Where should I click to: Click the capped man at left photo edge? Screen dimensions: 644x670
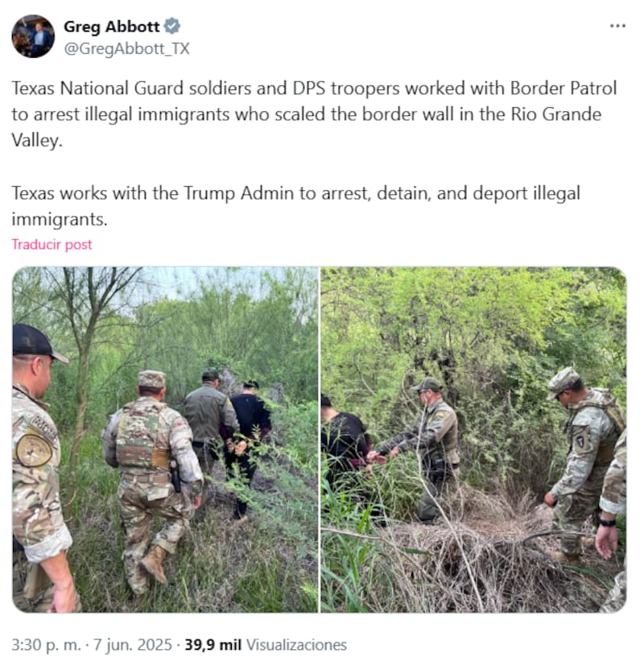click(39, 468)
